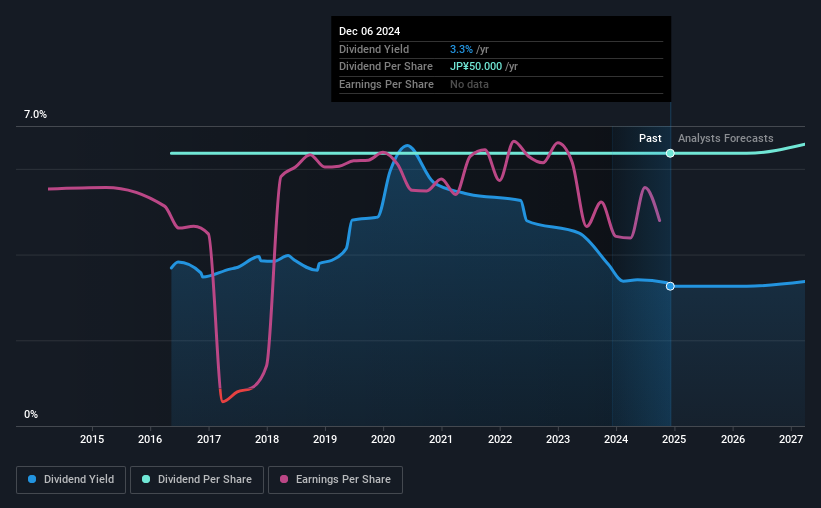Select the blue Dividend Yield data point
821x508 pixels.
tap(670, 286)
